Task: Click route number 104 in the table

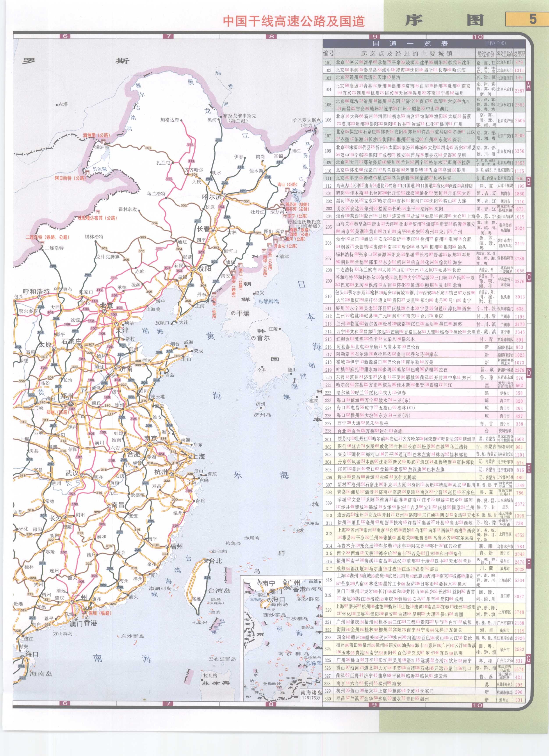Action: 328,89
